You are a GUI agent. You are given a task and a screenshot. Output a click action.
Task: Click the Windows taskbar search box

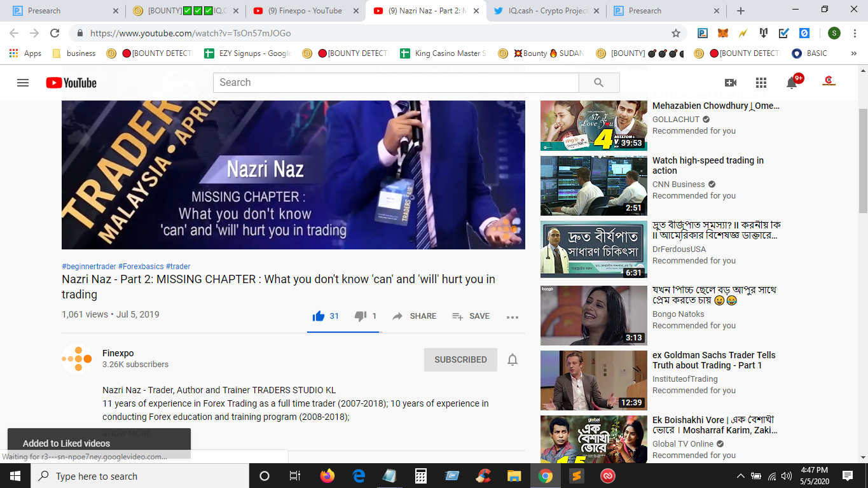pyautogui.click(x=139, y=476)
